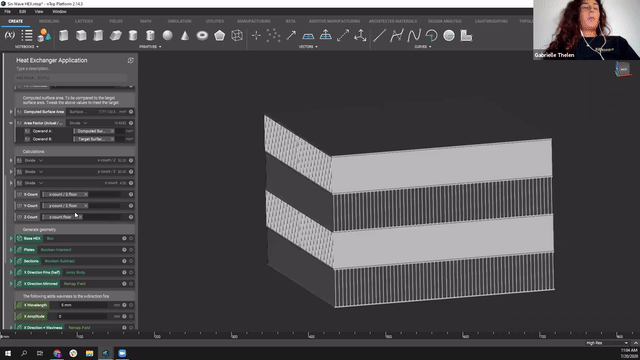Select the Sphere primitive icon
Viewport: 640px width, 360px height.
point(168,36)
